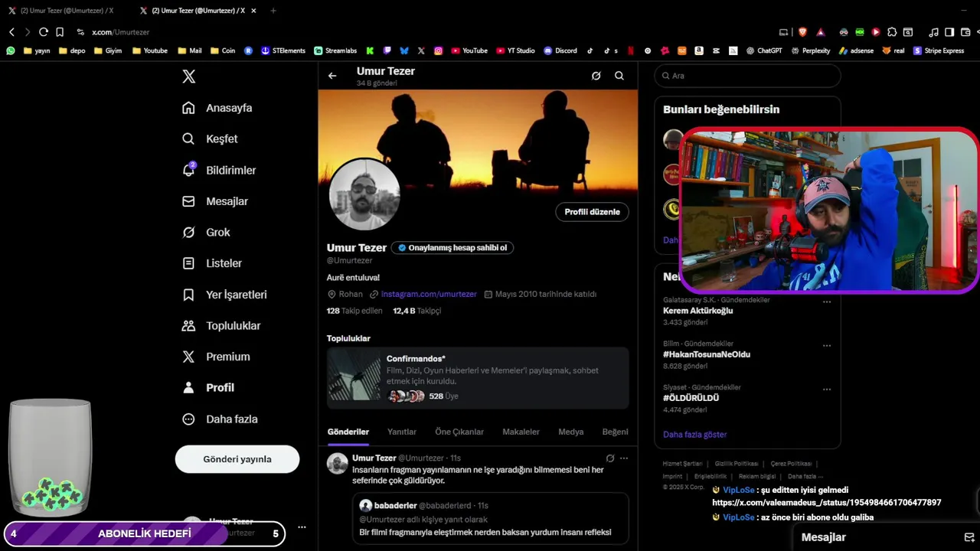This screenshot has width=980, height=551.
Task: Open Instagram bookmark icon
Action: [x=439, y=51]
